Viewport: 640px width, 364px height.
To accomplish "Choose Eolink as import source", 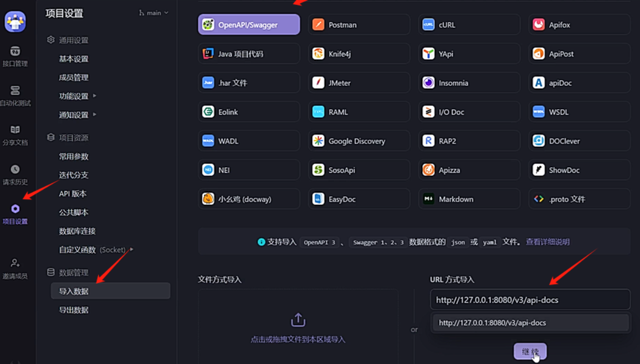I will 249,112.
